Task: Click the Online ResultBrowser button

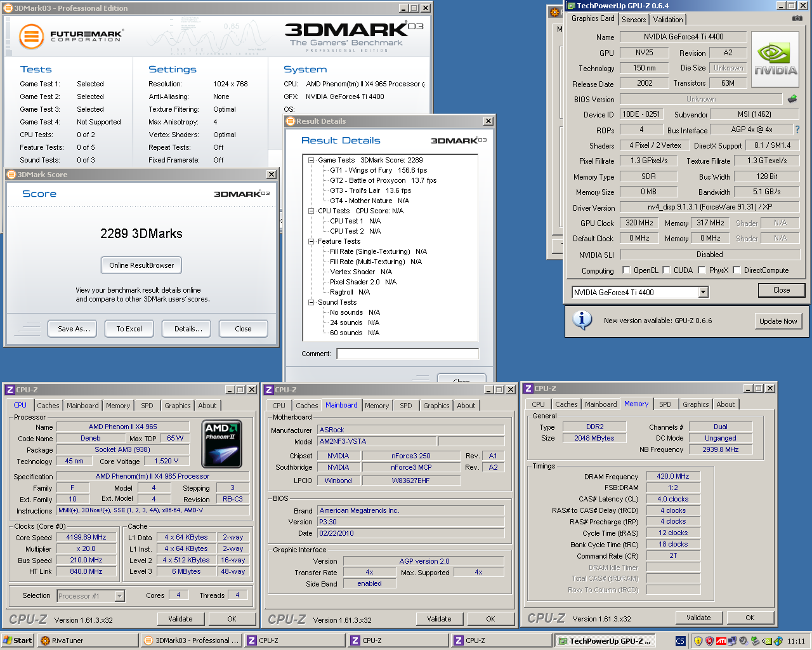Action: 141,265
